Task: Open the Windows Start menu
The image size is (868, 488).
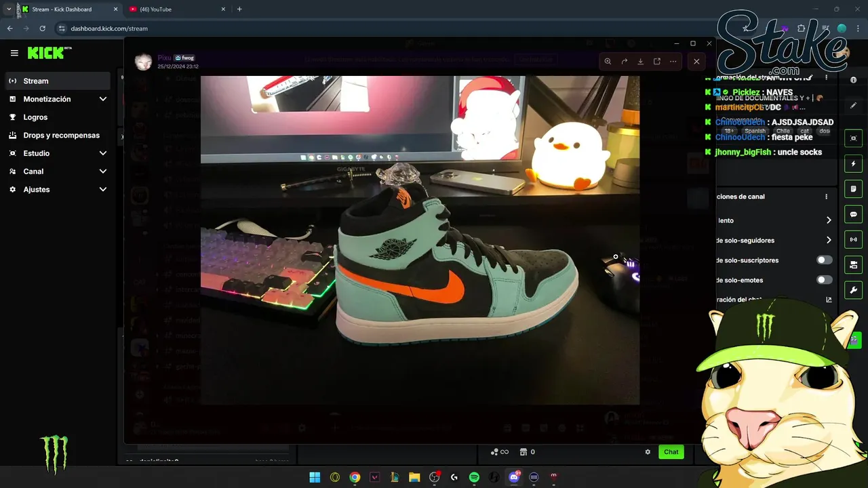Action: (x=315, y=477)
